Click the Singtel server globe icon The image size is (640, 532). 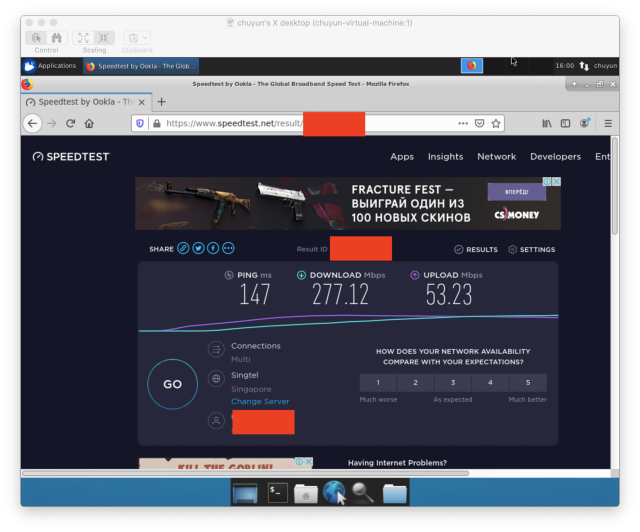216,378
